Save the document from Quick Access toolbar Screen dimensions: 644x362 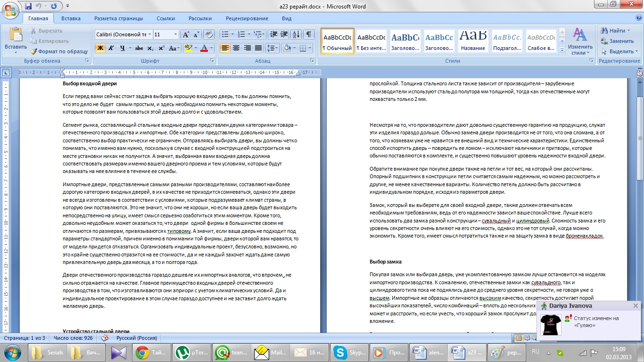click(28, 6)
